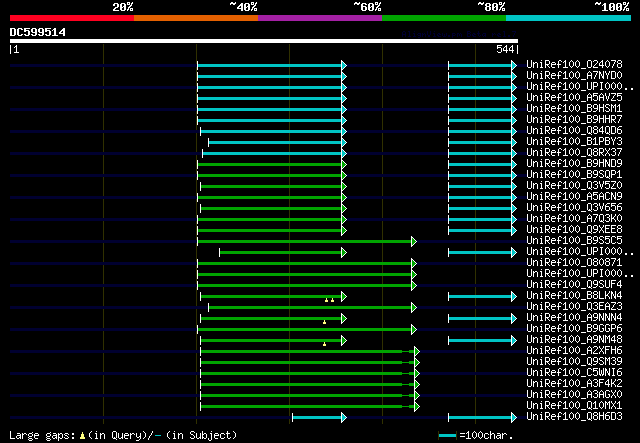Screen dimensions: 640x443
Task: Click the query end position 544 label
Action: (505, 49)
